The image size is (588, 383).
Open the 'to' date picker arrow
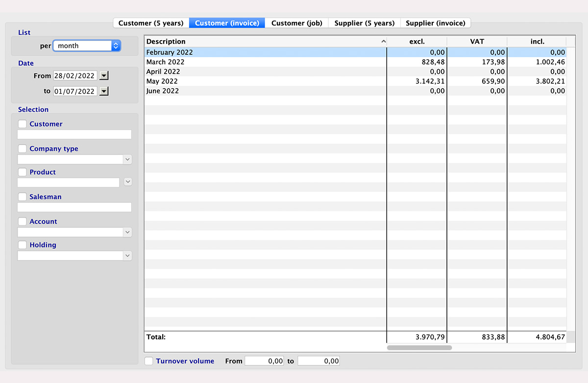pos(104,91)
